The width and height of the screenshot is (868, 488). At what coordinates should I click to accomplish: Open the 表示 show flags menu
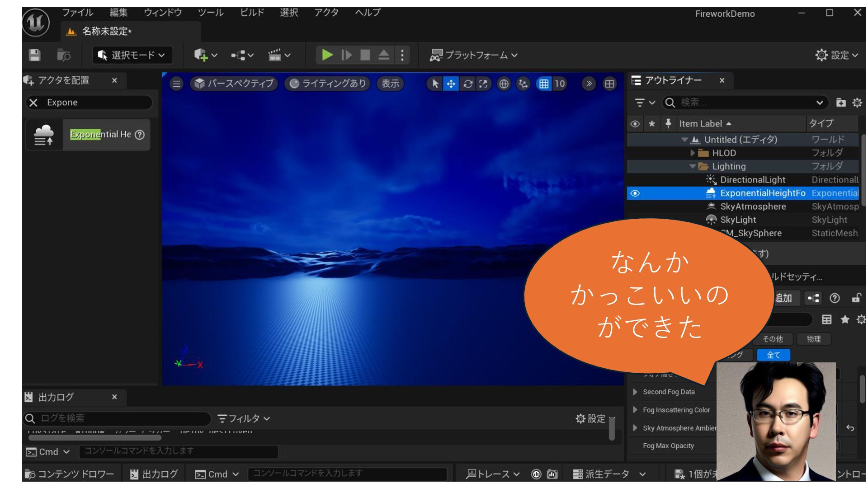pos(390,84)
